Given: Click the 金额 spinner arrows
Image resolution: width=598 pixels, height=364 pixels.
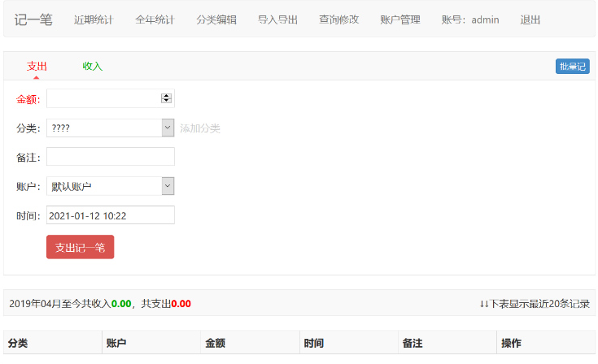Looking at the screenshot, I should [x=167, y=98].
